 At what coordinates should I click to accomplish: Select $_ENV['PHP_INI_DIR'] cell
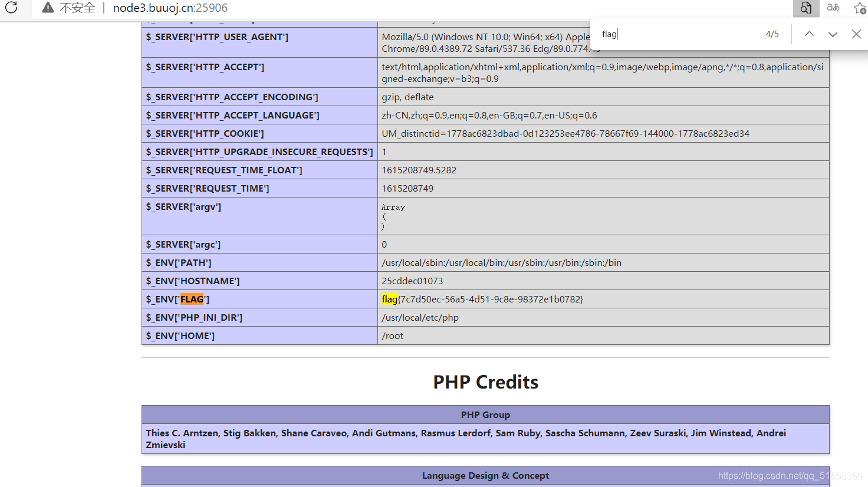coord(259,317)
